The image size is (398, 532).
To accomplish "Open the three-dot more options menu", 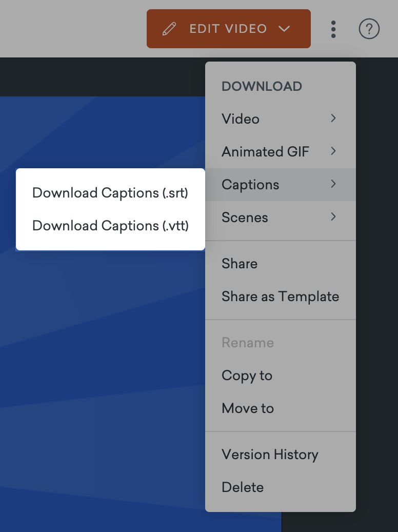I will click(x=333, y=29).
